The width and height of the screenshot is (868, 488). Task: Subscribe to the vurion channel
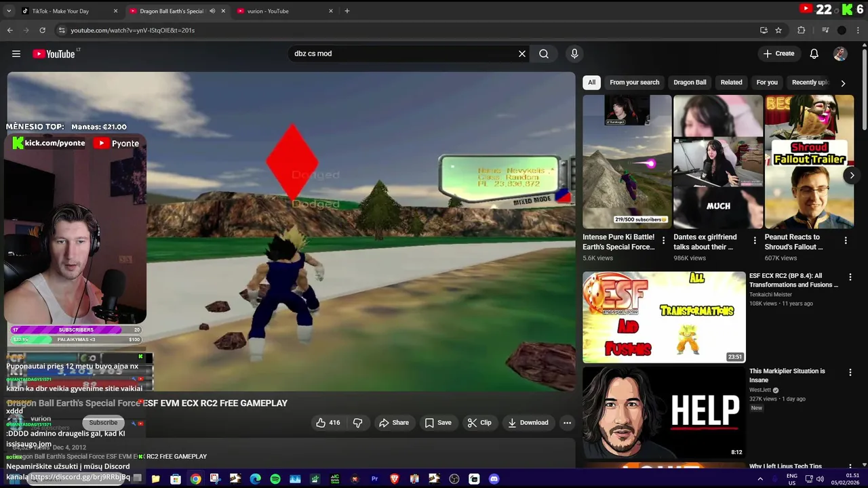coord(103,422)
